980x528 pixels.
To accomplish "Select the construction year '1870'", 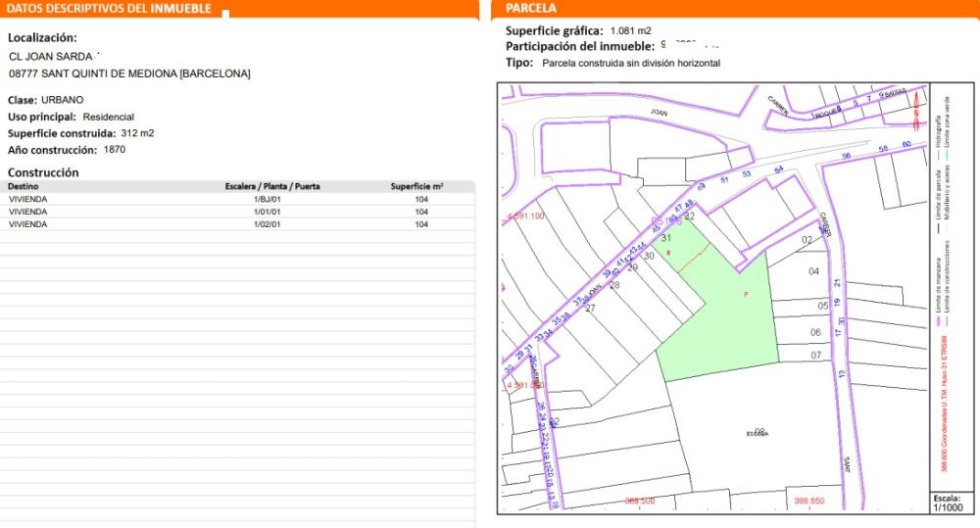I will (x=115, y=149).
